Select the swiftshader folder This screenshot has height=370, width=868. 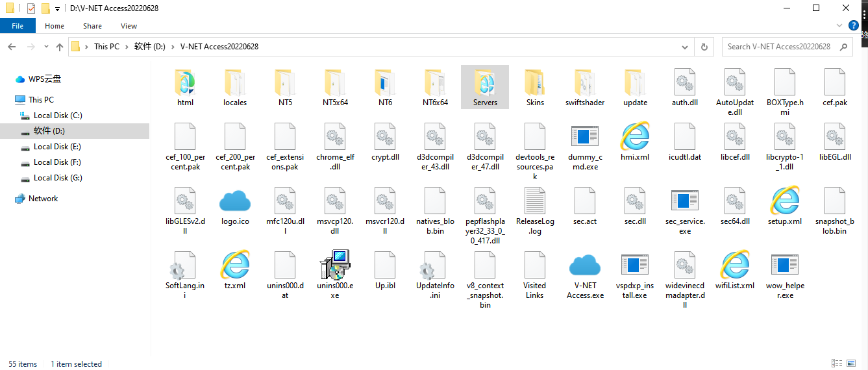click(585, 87)
